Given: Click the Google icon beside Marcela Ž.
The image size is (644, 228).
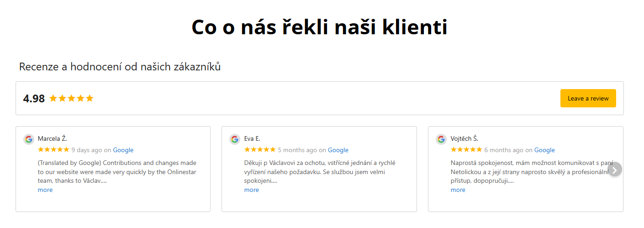Looking at the screenshot, I should coord(29,139).
